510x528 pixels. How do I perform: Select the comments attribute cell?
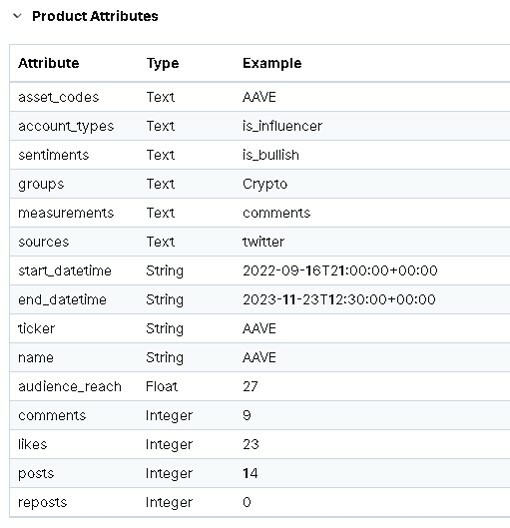tap(52, 416)
